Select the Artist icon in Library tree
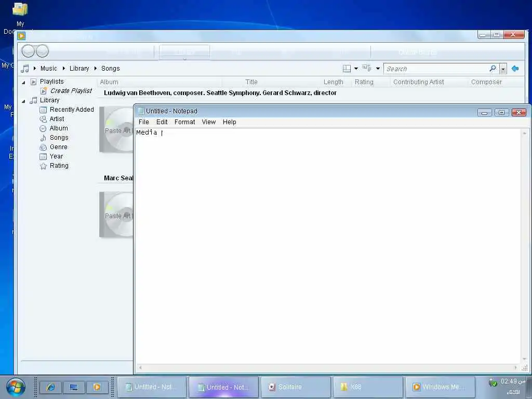 43,119
